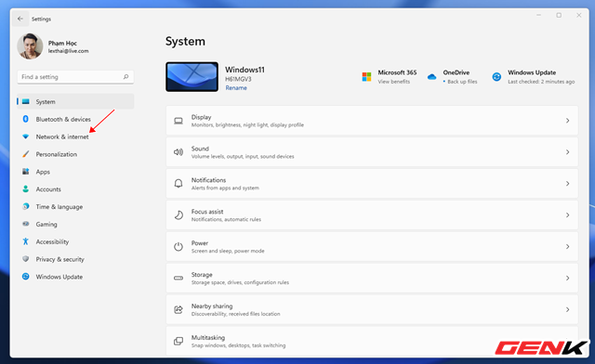Click the Windows11 desktop wallpaper thumbnail
The image size is (595, 364).
[x=192, y=77]
